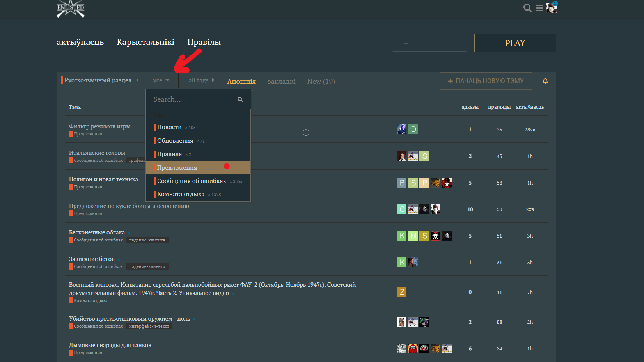Image resolution: width=644 pixels, height=362 pixels.
Task: Select Сообщения об ошибках from category list
Action: tap(192, 181)
